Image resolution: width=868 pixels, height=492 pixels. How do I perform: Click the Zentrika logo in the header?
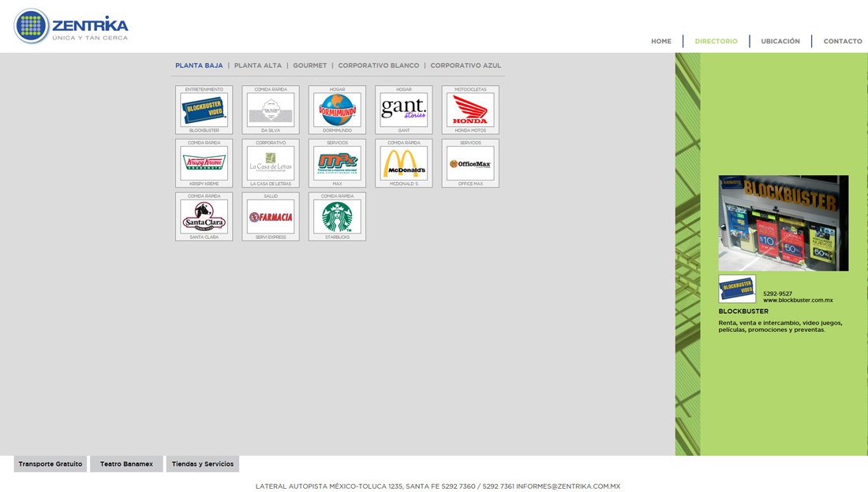click(71, 27)
